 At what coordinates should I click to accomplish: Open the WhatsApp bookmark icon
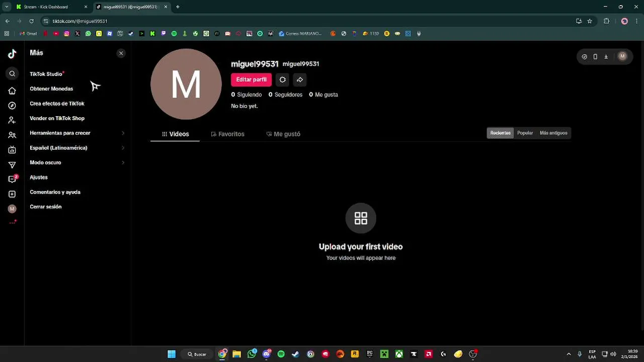88,34
